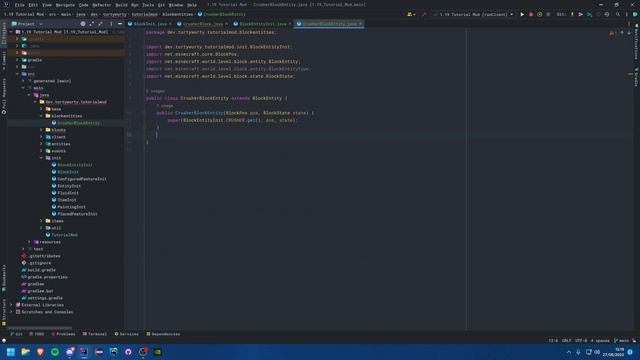Toggle Problems tool window at the bottom

(63, 334)
